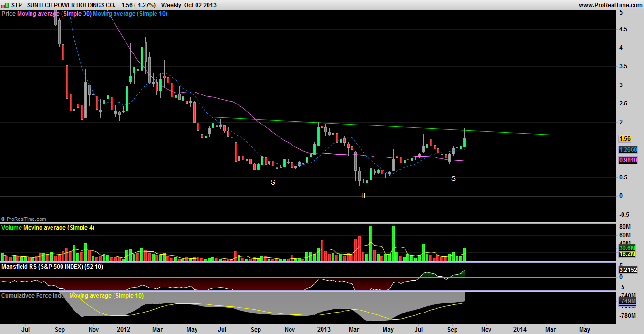This screenshot has width=644, height=334.
Task: Open the www.ProRealTime.com link
Action: (610, 5)
